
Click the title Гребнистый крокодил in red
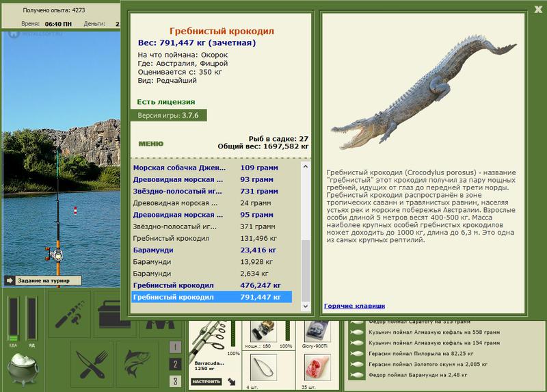[222, 31]
